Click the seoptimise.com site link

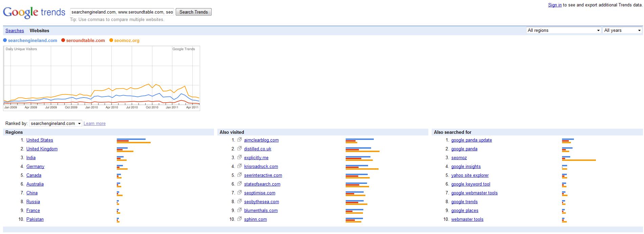tap(260, 193)
